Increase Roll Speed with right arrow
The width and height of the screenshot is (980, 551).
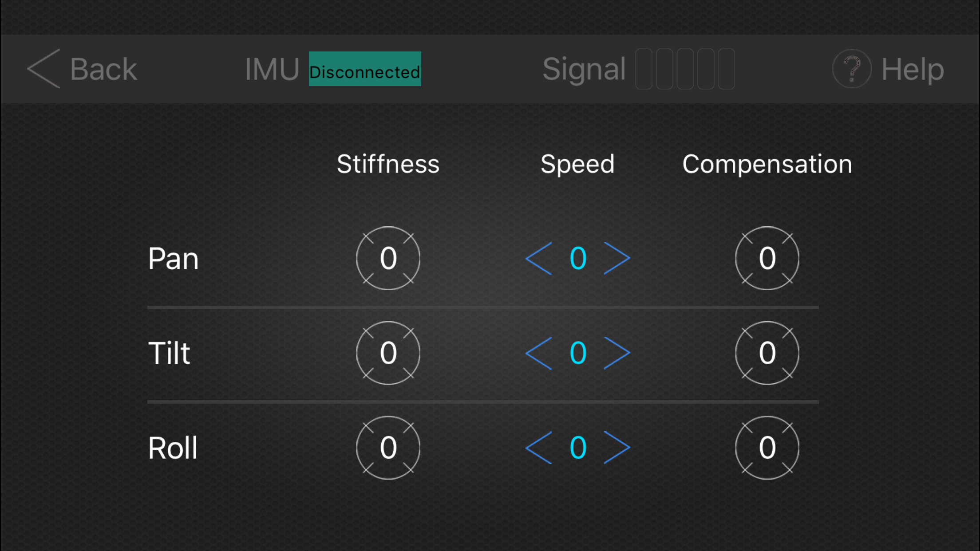click(616, 448)
